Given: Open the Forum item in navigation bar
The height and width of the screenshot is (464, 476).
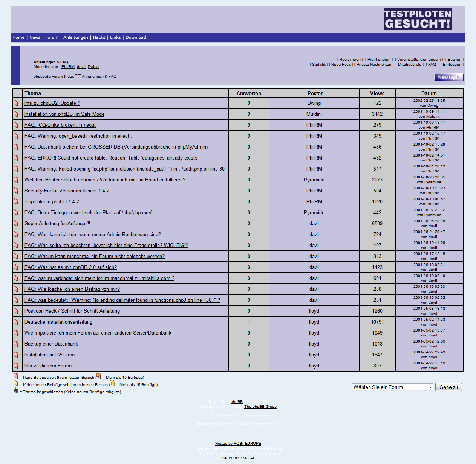Looking at the screenshot, I should click(52, 37).
